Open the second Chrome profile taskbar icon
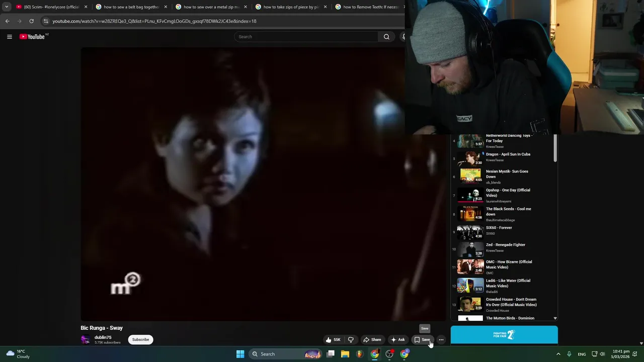Screen dimensions: 644x362 404,354
